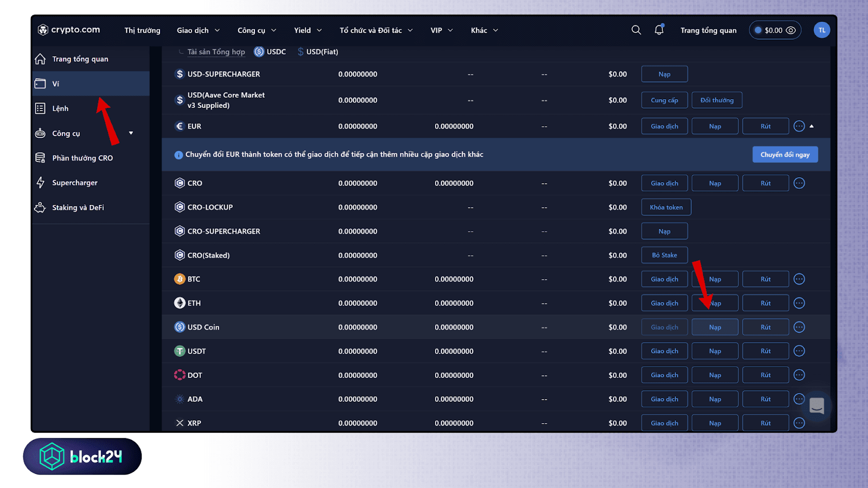Click the CRO-LOCKUP coin icon

[x=180, y=207]
